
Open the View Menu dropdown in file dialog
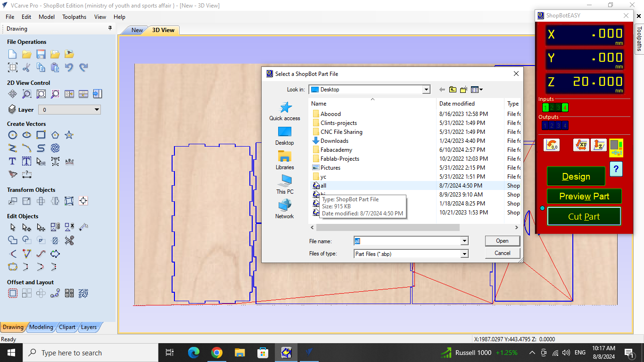click(x=477, y=90)
